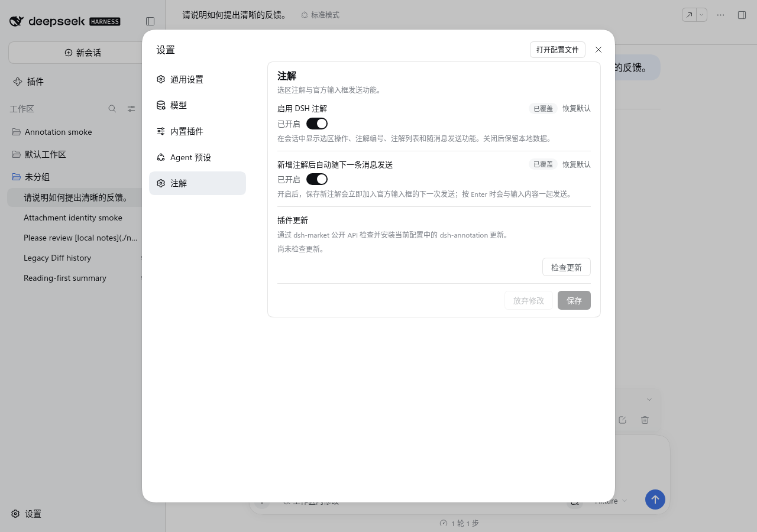
Task: Click the 打开配置文件 button
Action: tap(558, 50)
